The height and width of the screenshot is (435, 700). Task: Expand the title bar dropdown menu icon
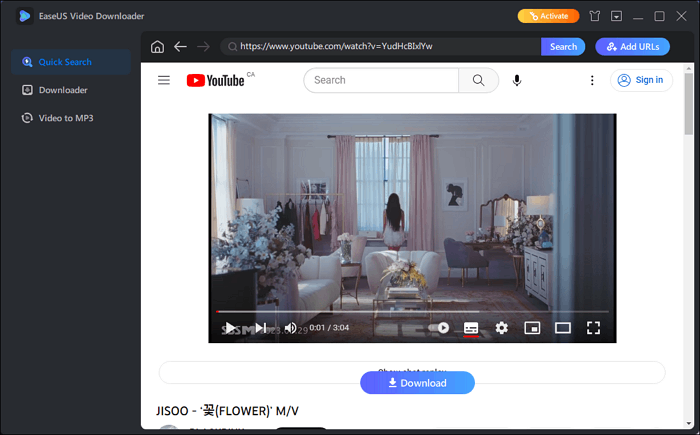click(616, 16)
